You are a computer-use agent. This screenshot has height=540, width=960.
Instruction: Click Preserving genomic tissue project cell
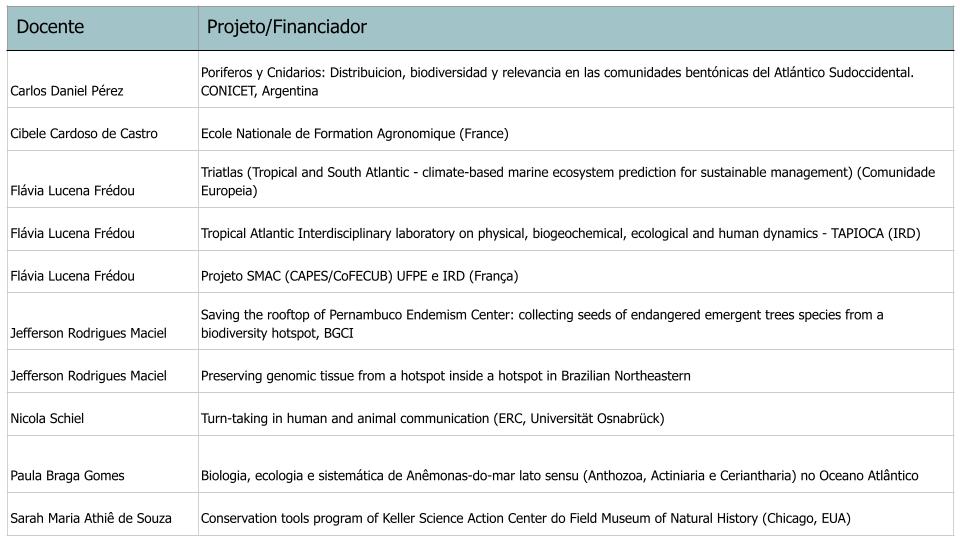click(x=445, y=375)
